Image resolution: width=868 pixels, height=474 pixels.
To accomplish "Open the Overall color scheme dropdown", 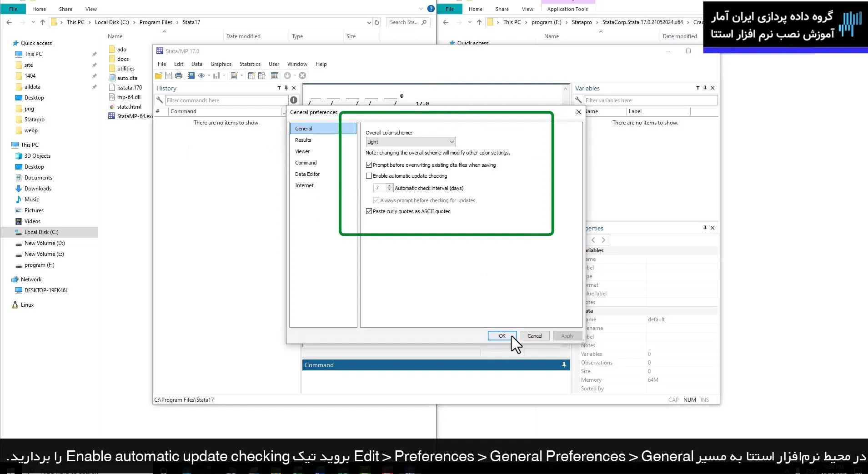I will pos(410,142).
